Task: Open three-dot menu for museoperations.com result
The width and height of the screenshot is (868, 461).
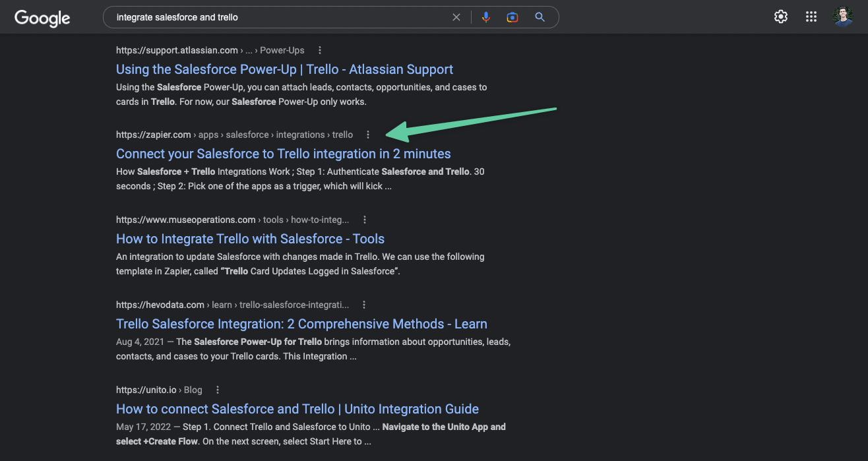Action: (x=365, y=220)
